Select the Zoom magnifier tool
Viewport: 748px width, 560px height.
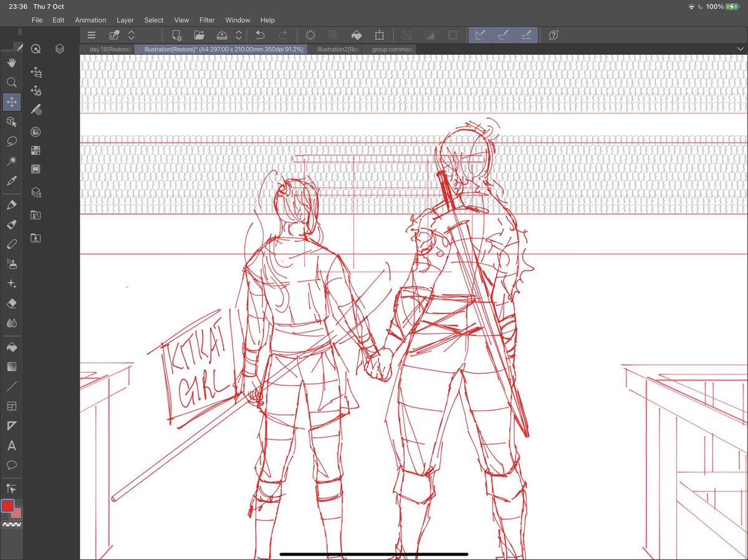pyautogui.click(x=11, y=82)
